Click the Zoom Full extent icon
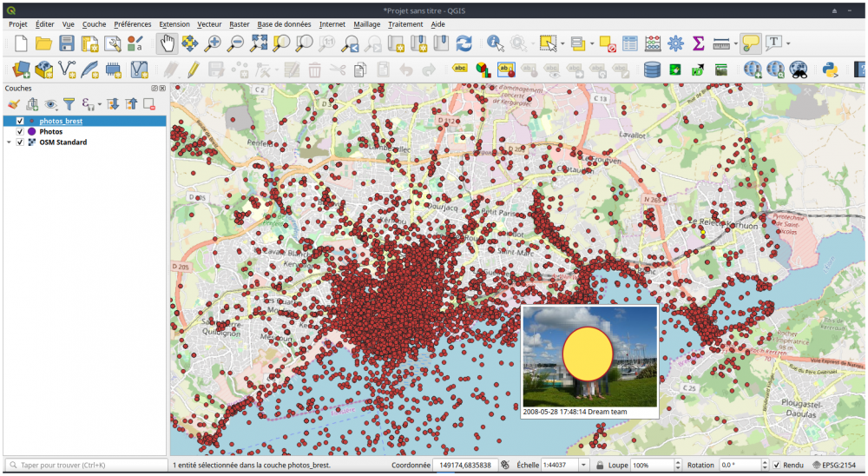Image resolution: width=868 pixels, height=476 pixels. coord(259,43)
